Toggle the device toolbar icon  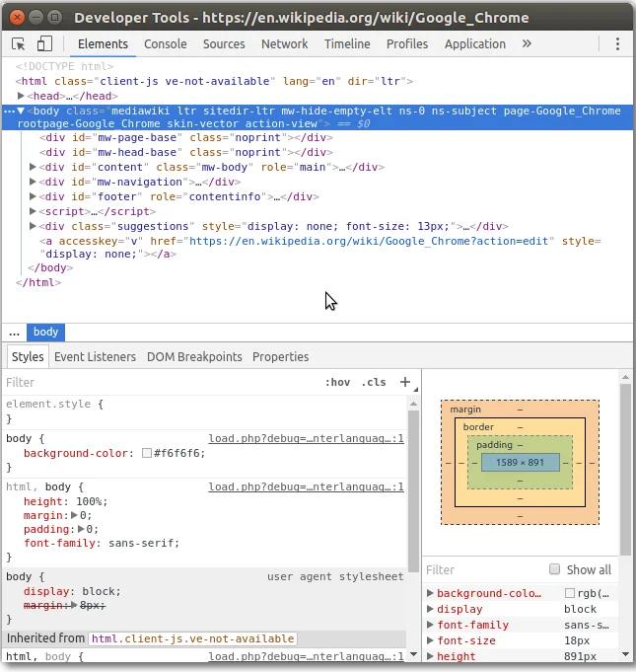click(x=44, y=43)
